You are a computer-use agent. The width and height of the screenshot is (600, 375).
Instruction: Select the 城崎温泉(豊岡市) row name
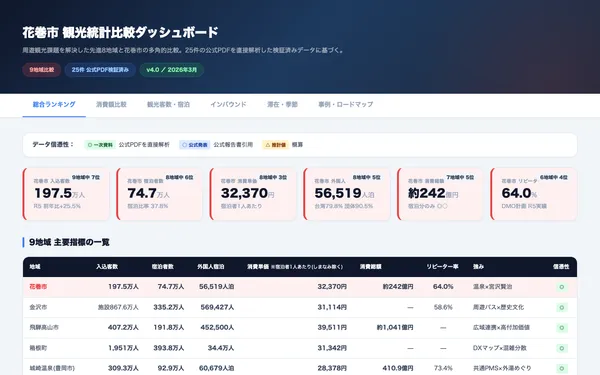52,368
